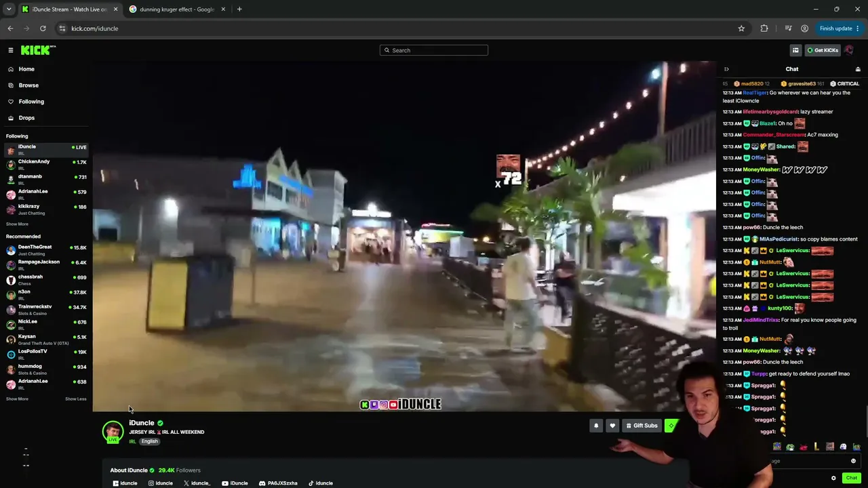Click the Finish update button
Screen dimensions: 868x488
839,28
